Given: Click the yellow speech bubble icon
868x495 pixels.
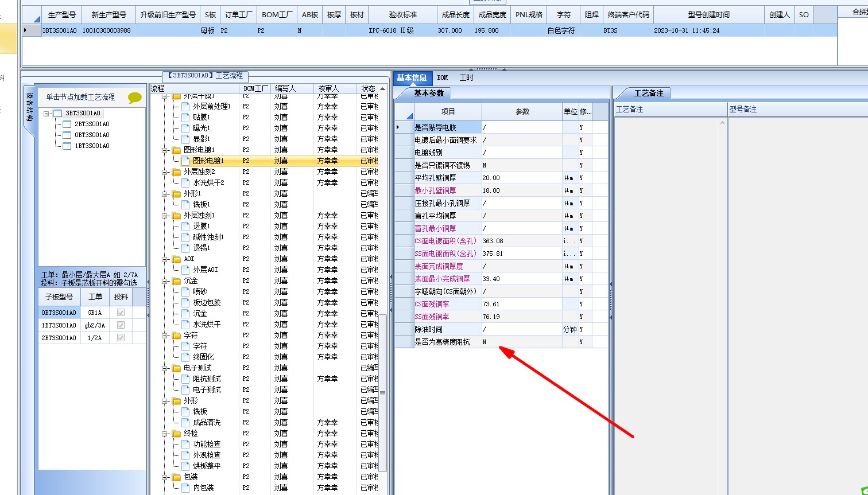Looking at the screenshot, I should pos(134,98).
